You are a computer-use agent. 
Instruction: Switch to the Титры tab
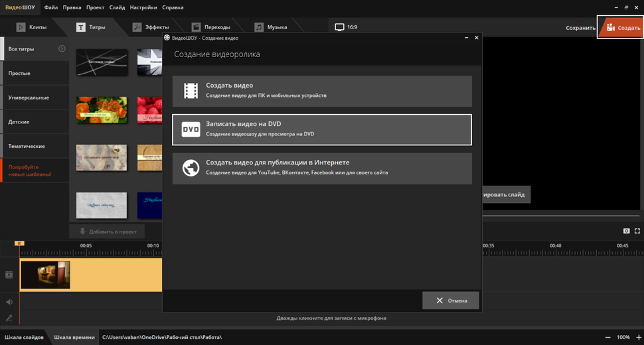tap(91, 27)
